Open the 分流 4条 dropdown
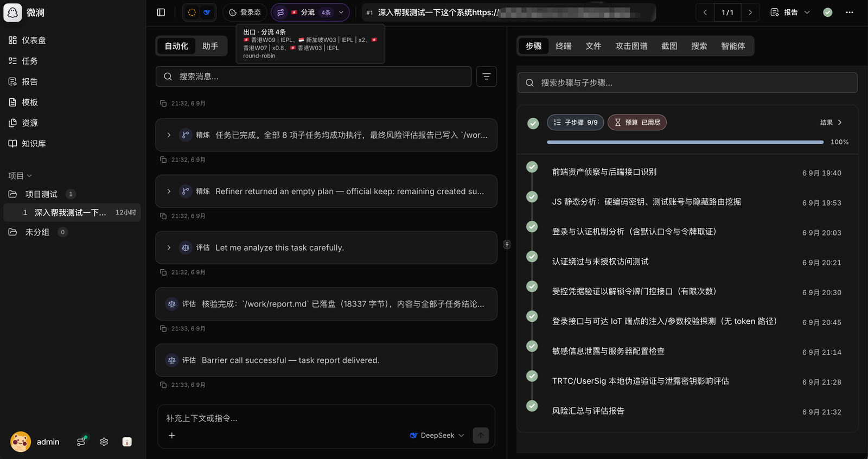Screen dimensions: 868x459 [310, 12]
